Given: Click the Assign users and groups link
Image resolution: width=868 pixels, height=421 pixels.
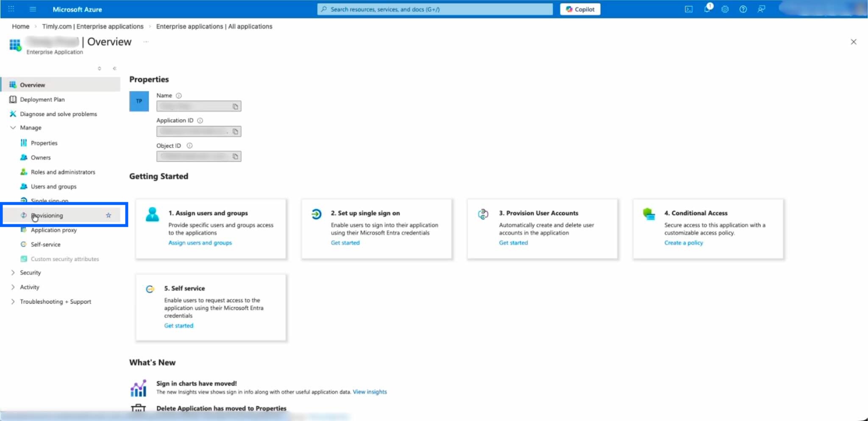Looking at the screenshot, I should point(200,243).
